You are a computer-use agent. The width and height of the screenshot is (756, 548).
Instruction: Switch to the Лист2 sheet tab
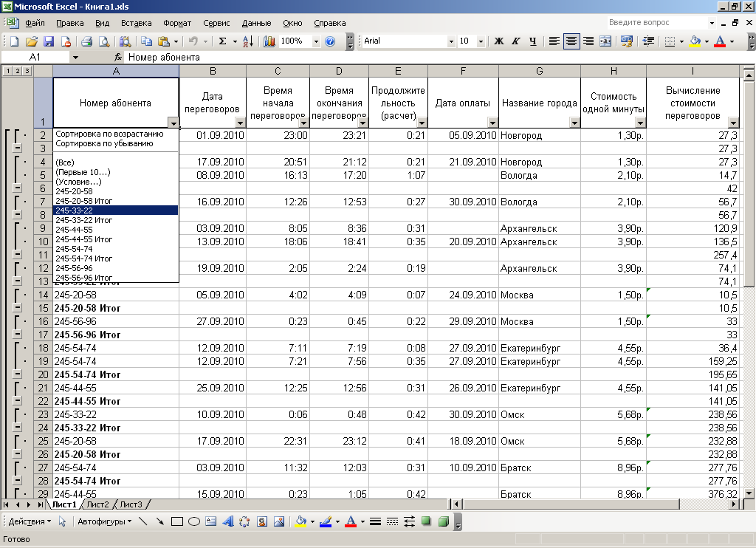pyautogui.click(x=98, y=504)
